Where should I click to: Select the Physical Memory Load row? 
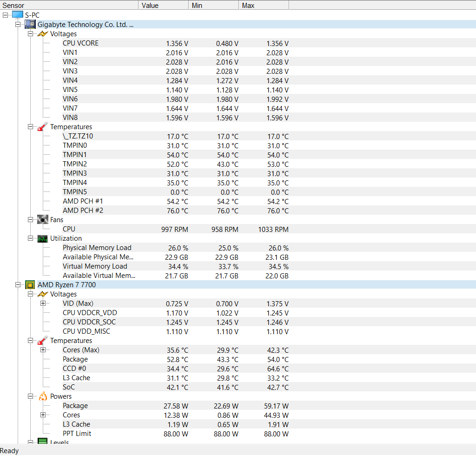[x=97, y=247]
